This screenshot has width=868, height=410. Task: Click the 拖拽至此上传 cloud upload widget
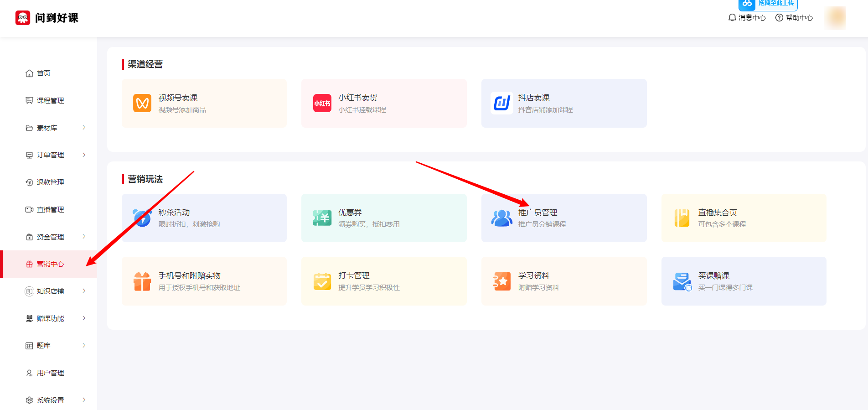768,4
